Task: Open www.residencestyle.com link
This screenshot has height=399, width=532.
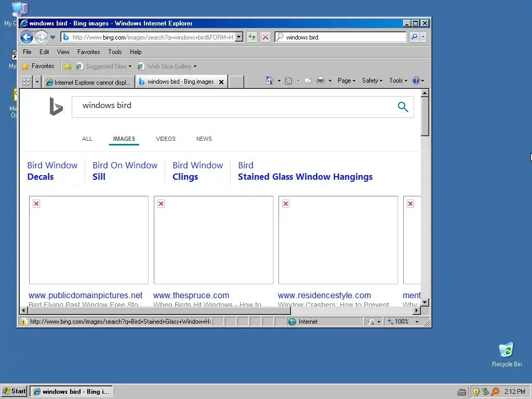Action: [324, 295]
